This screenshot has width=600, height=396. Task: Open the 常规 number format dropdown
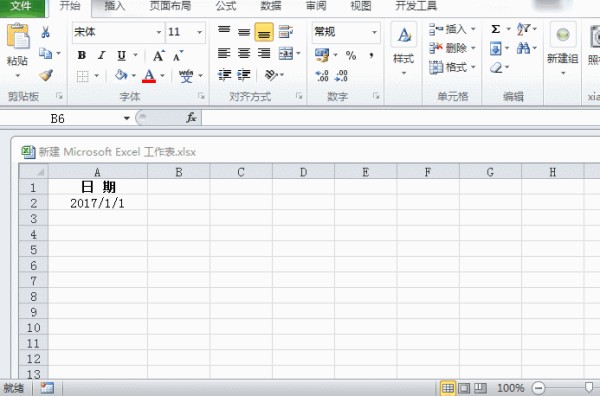[x=374, y=32]
